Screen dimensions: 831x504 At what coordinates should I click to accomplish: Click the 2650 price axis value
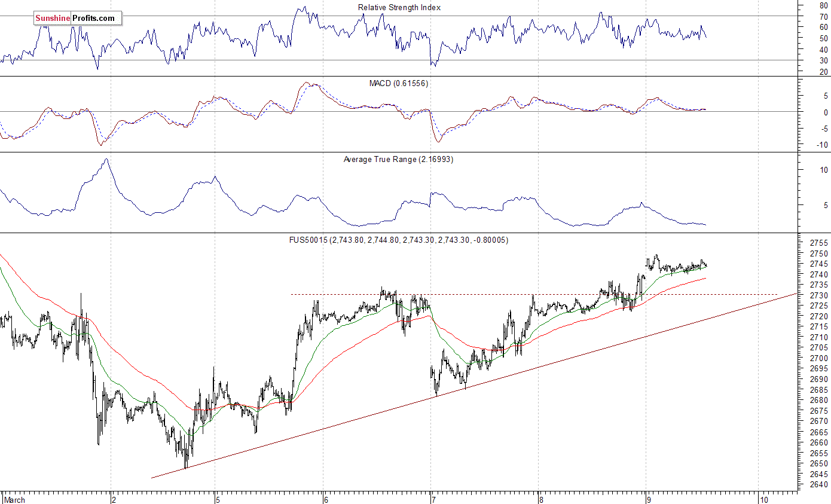(x=818, y=464)
